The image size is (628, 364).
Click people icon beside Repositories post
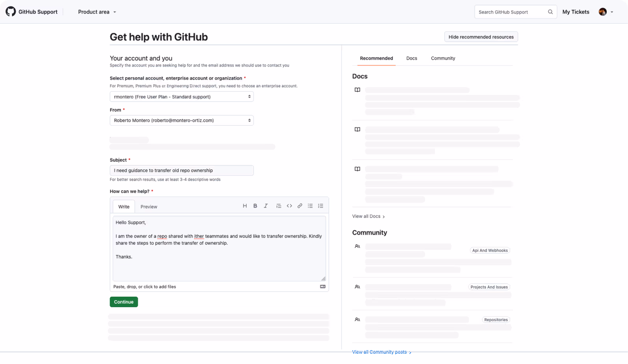coord(357,320)
